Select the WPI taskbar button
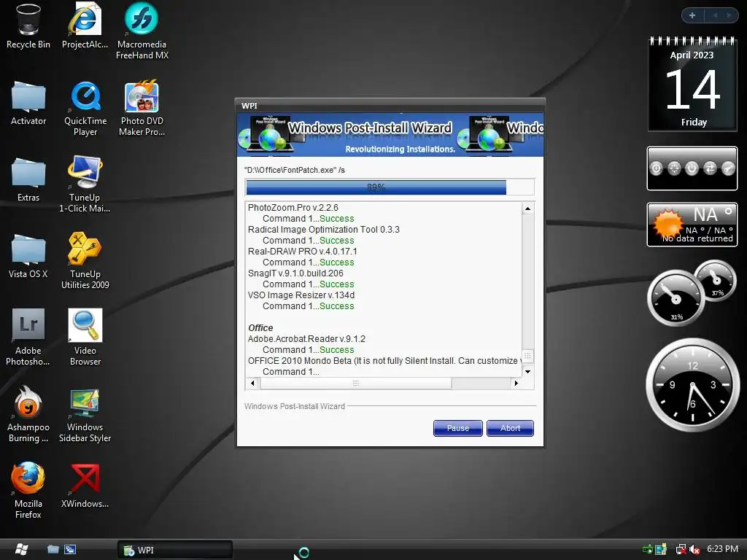The height and width of the screenshot is (560, 747). coord(175,550)
